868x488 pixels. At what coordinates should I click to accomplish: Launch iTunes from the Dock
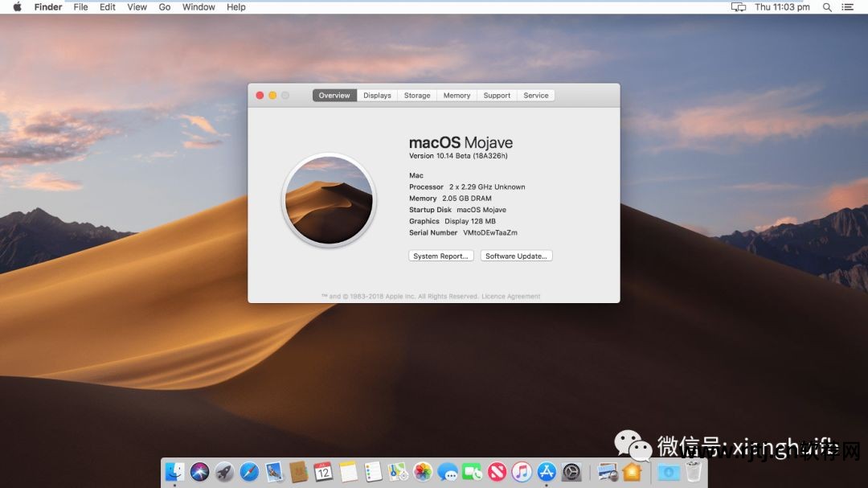tap(522, 472)
